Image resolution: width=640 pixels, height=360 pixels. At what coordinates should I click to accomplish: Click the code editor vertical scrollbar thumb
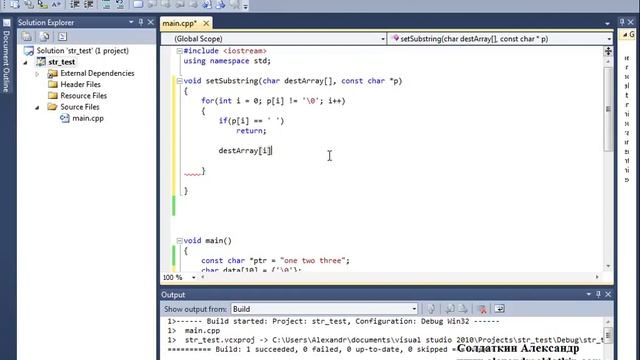coord(608,109)
